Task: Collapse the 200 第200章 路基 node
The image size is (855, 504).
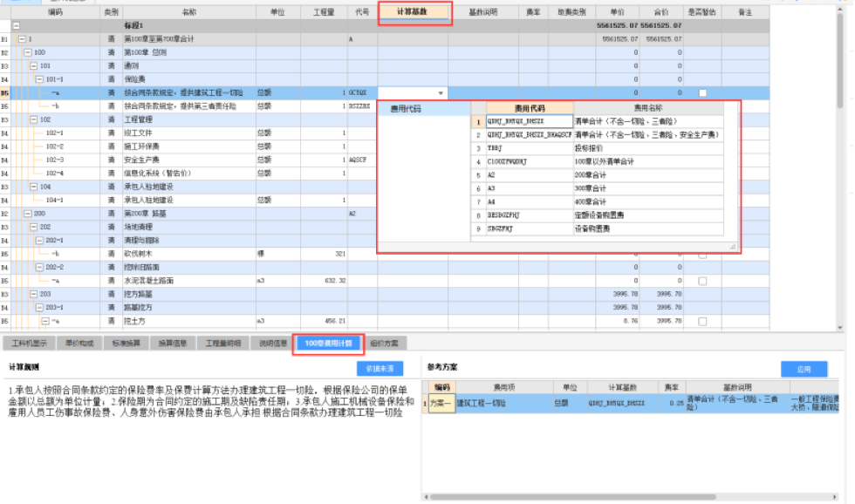Action: point(27,214)
